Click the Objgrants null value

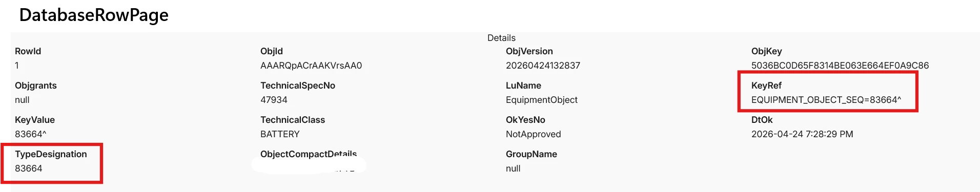(x=22, y=100)
